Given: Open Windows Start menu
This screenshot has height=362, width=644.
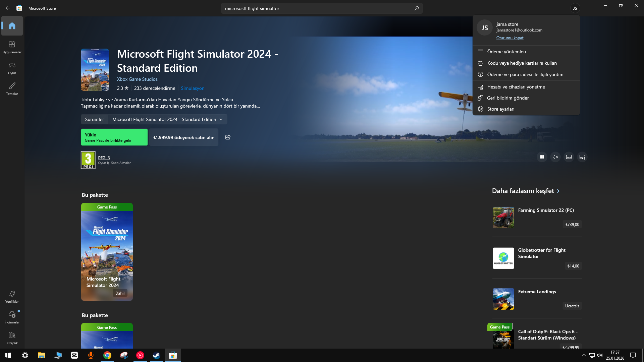Looking at the screenshot, I should coord(8,355).
